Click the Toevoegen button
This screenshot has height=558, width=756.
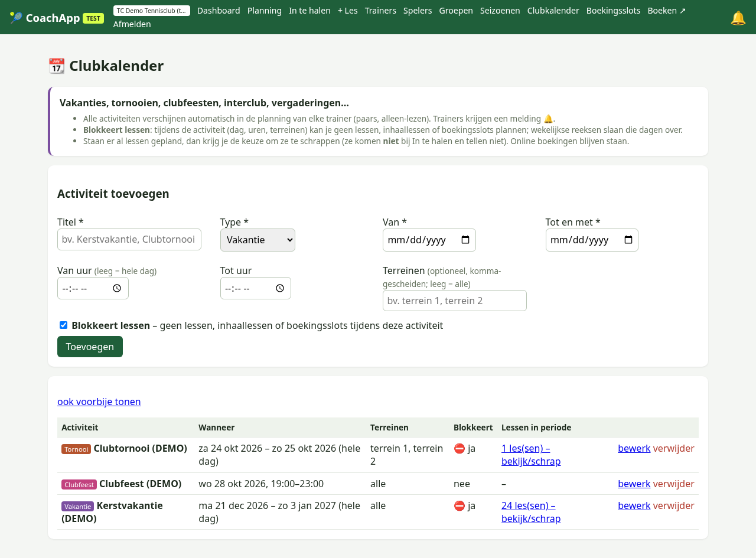coord(90,347)
